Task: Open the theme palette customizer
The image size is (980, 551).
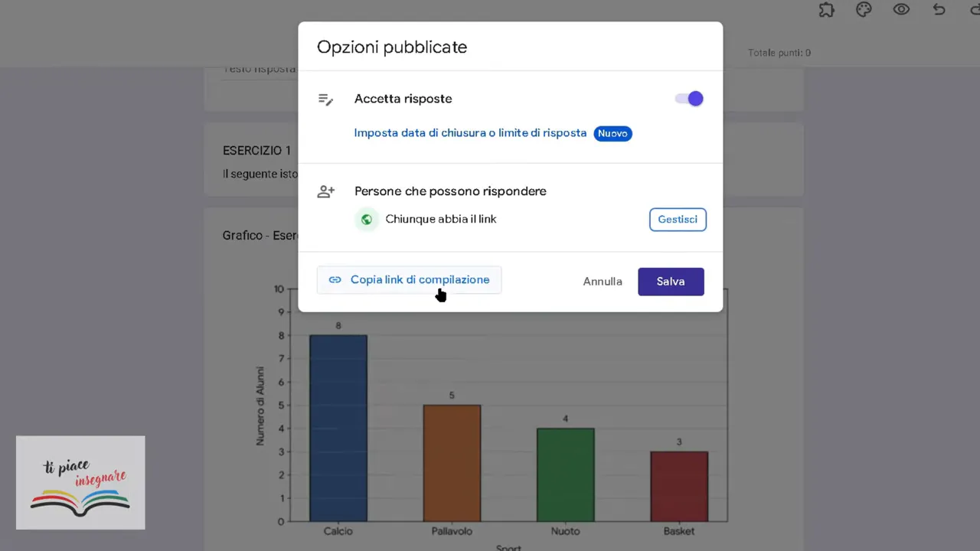Action: click(x=864, y=10)
